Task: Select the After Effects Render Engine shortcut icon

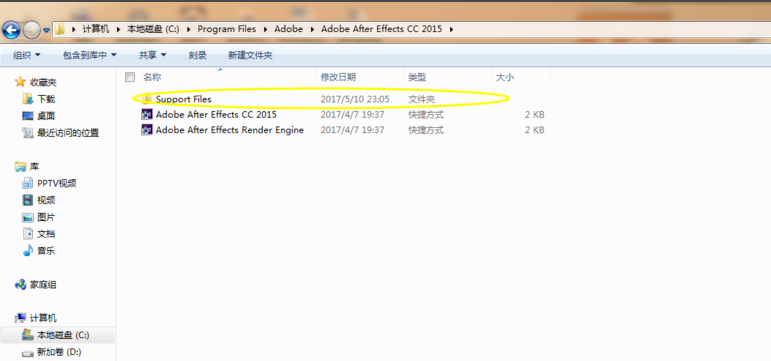Action: point(147,130)
